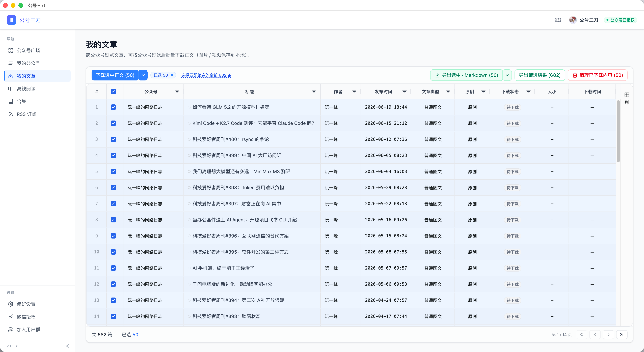Uncheck row 14 周刊#393 checkbox

(x=113, y=316)
